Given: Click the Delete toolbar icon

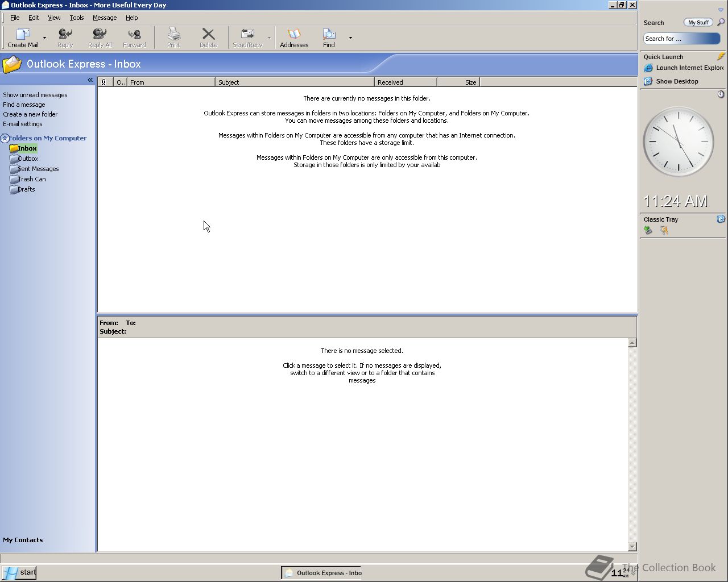Looking at the screenshot, I should [x=208, y=35].
